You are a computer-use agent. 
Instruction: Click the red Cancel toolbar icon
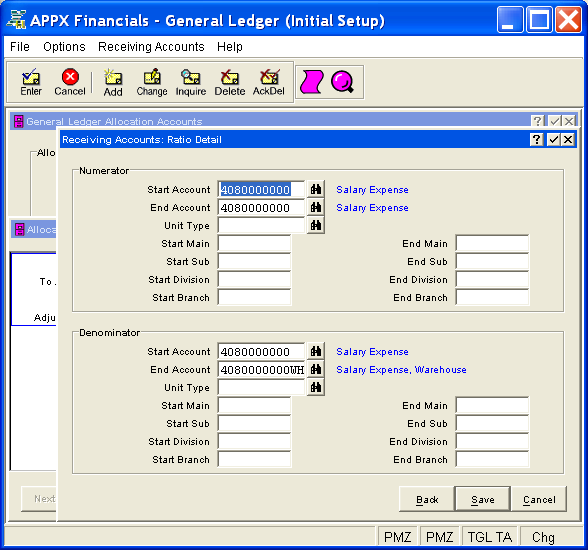[70, 82]
